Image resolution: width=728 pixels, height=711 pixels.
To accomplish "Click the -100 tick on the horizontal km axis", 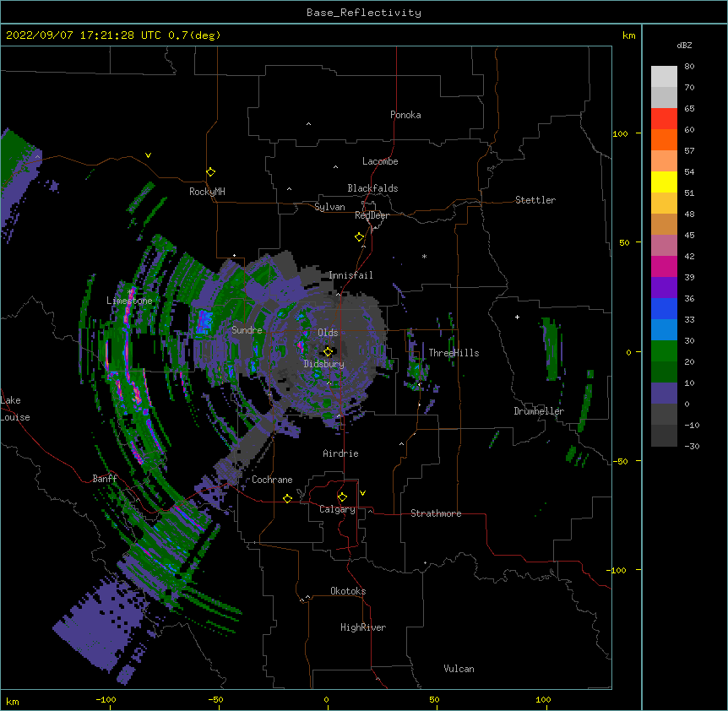I will pyautogui.click(x=106, y=699).
